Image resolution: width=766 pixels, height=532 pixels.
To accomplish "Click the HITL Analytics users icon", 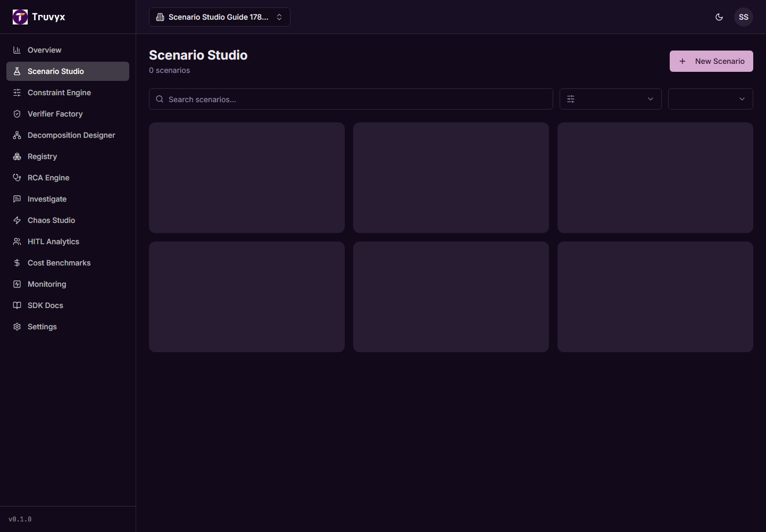I will click(17, 242).
